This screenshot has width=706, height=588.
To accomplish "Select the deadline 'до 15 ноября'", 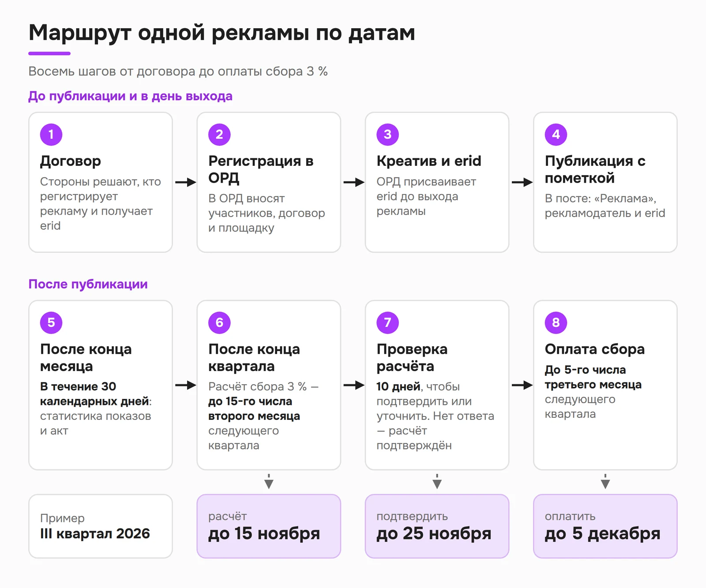I will click(264, 534).
